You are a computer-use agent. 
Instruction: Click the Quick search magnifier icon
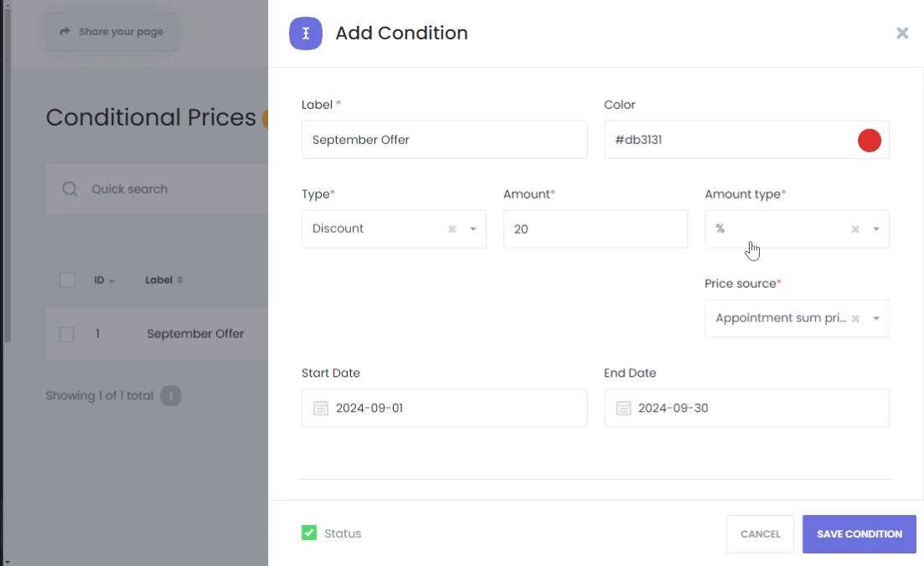point(70,189)
